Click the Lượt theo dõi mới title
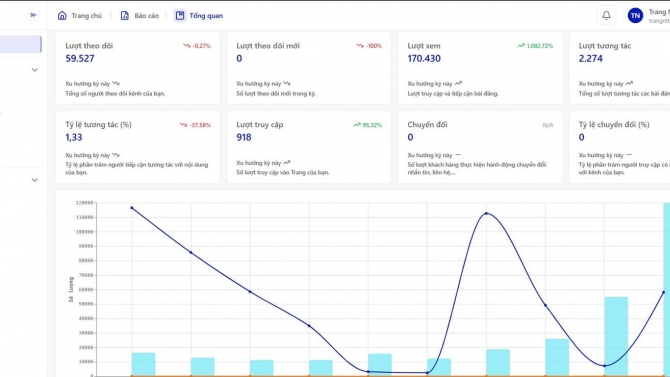670x377 pixels. point(268,46)
